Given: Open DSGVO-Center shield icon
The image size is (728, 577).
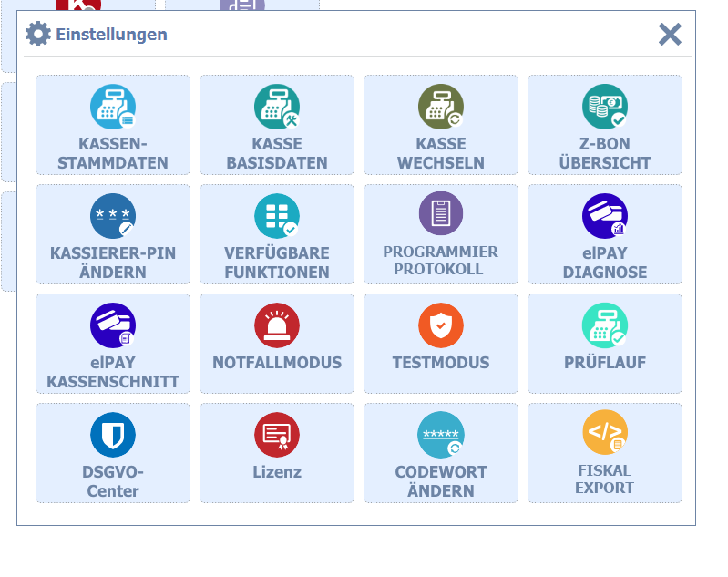Looking at the screenshot, I should 113,435.
